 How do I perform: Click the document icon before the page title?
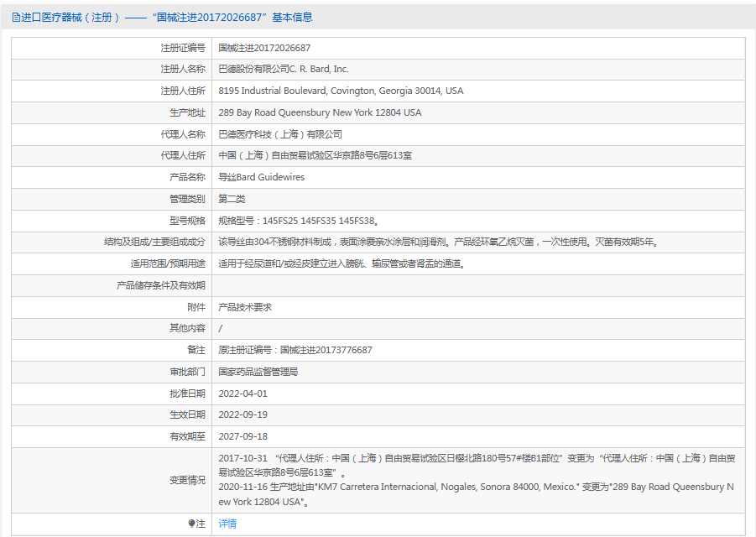pyautogui.click(x=16, y=18)
